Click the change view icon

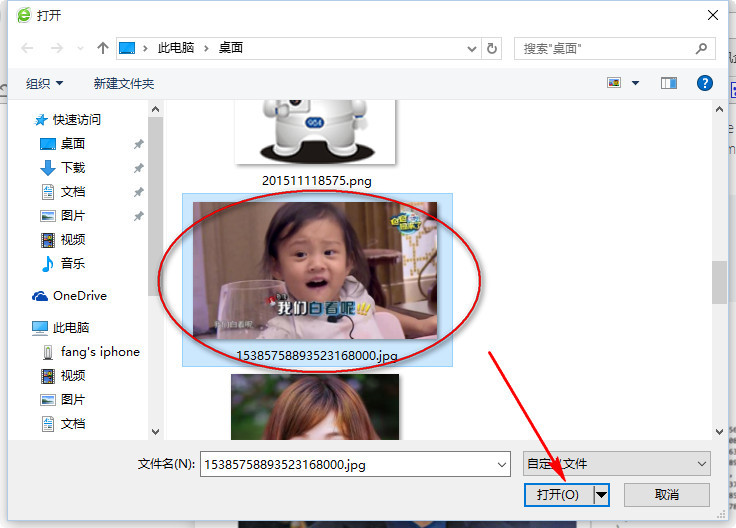(614, 83)
